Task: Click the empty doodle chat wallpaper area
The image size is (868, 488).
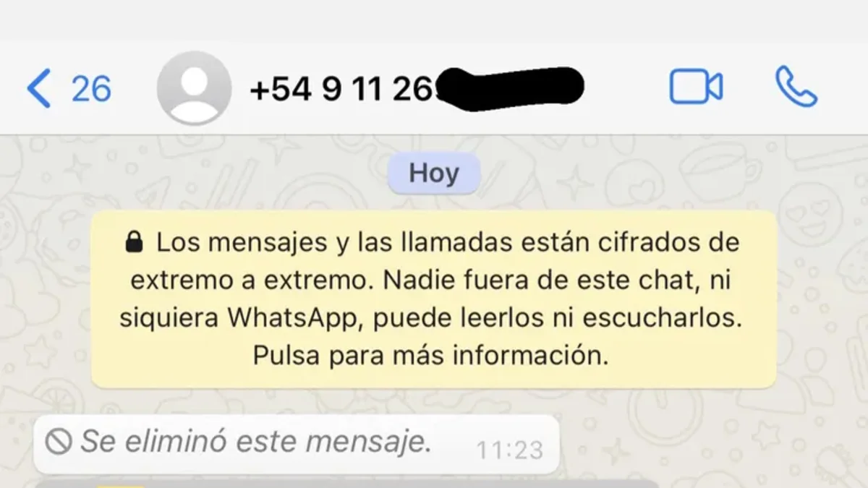Action: [709, 441]
